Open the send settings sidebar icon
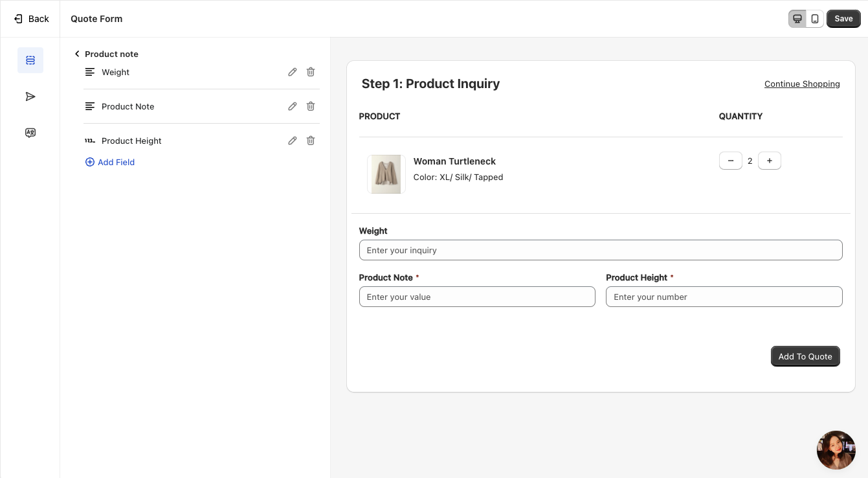The image size is (868, 478). click(x=30, y=97)
